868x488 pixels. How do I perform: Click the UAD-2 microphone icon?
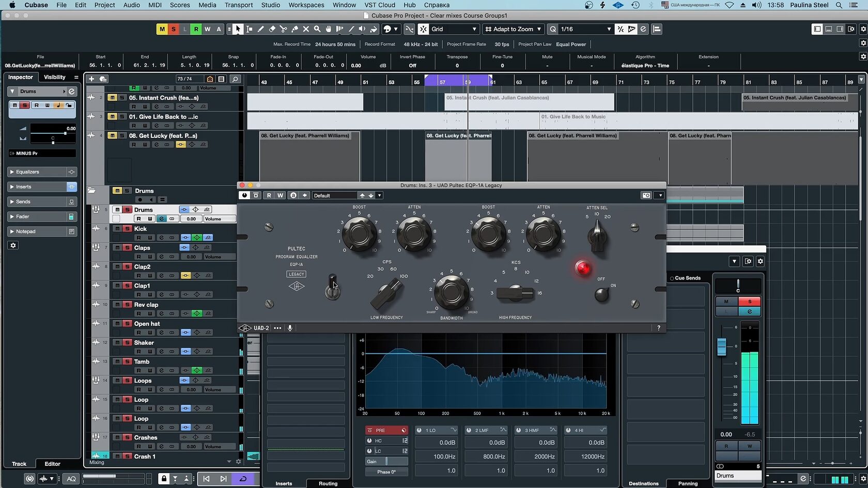tap(290, 328)
